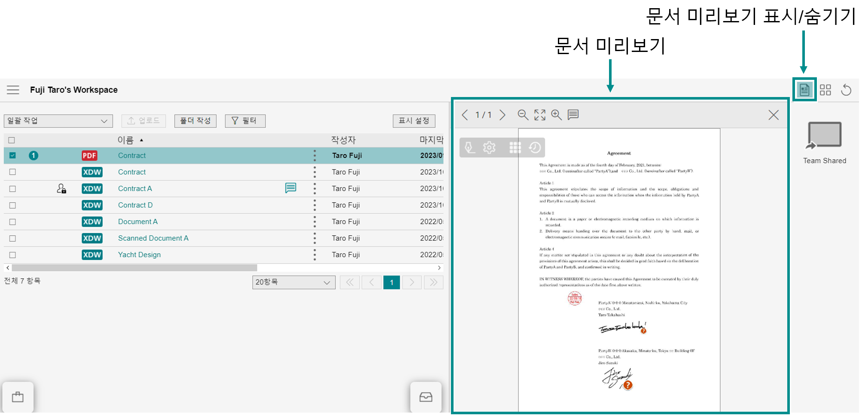Viewport: 868px width, 416px height.
Task: Click the 작성자 column header
Action: click(343, 140)
